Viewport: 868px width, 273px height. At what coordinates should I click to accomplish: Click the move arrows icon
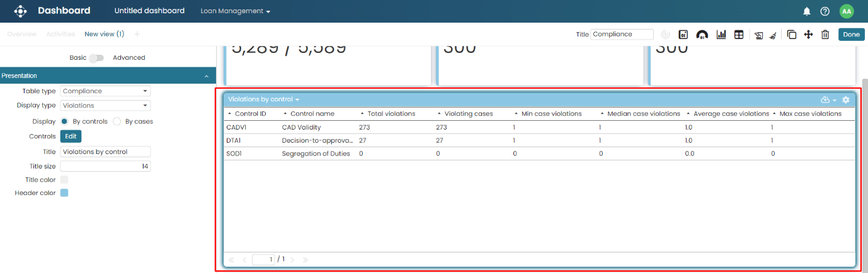[808, 35]
